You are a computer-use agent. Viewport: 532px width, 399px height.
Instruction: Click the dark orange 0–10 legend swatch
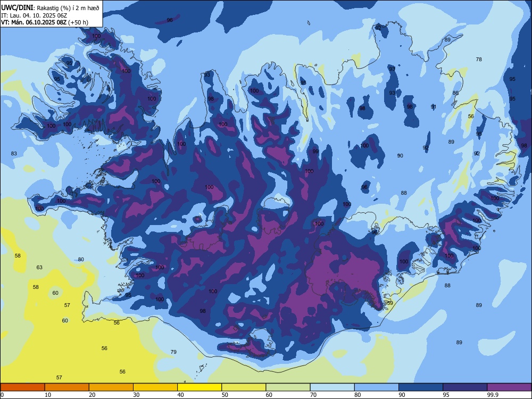click(x=22, y=387)
